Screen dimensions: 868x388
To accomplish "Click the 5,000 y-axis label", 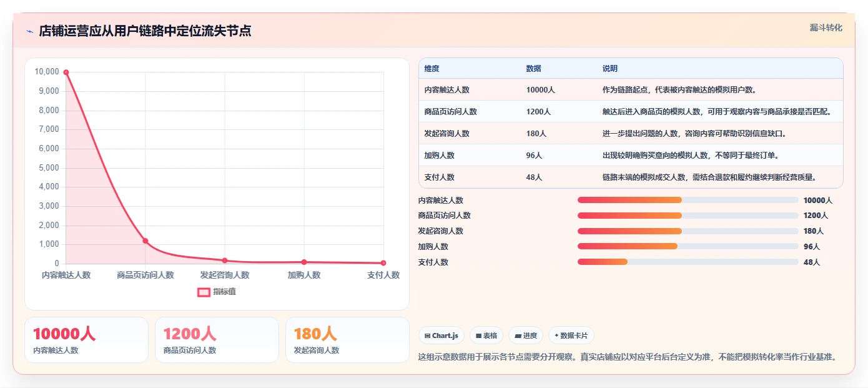I will click(49, 168).
